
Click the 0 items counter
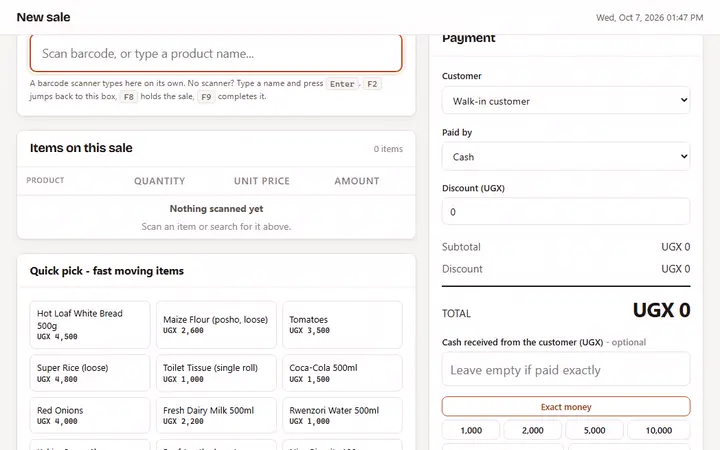coord(388,149)
